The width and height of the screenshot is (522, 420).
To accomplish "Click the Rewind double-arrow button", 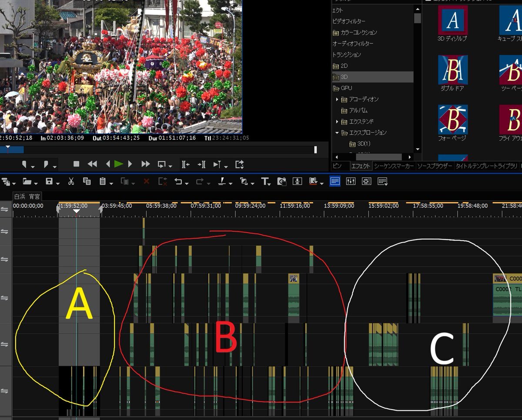I will click(92, 164).
